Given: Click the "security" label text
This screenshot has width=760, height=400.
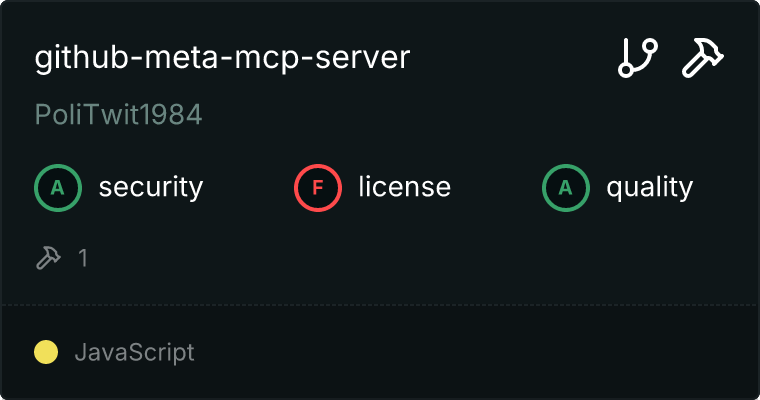Looking at the screenshot, I should pos(150,187).
